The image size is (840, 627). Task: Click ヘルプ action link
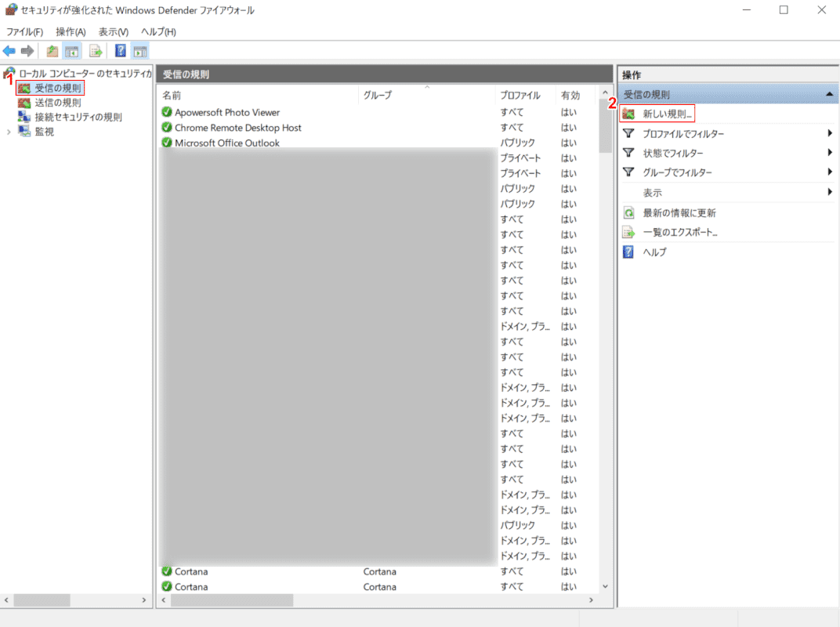(x=654, y=252)
